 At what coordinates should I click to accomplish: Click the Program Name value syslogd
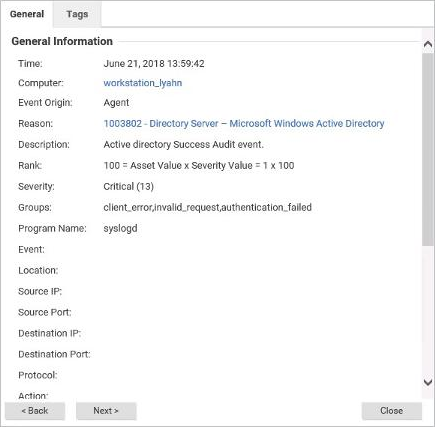(120, 229)
